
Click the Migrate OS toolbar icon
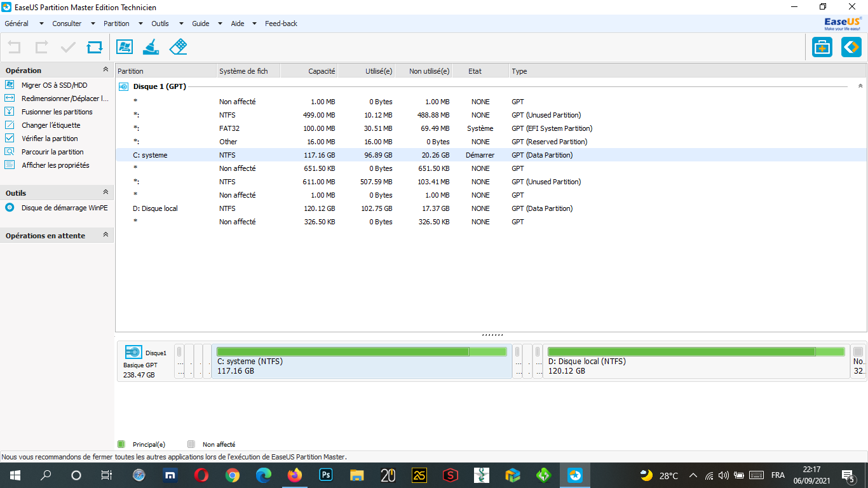125,47
